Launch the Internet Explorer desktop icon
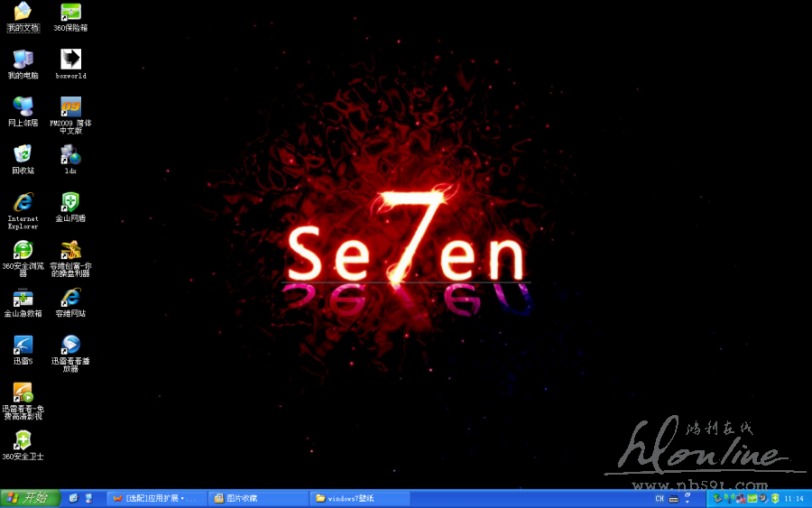The width and height of the screenshot is (812, 508). [23, 203]
